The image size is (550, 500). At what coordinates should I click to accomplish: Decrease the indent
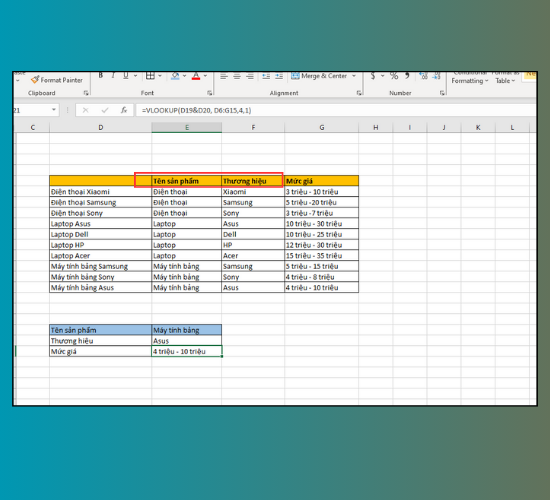point(266,76)
